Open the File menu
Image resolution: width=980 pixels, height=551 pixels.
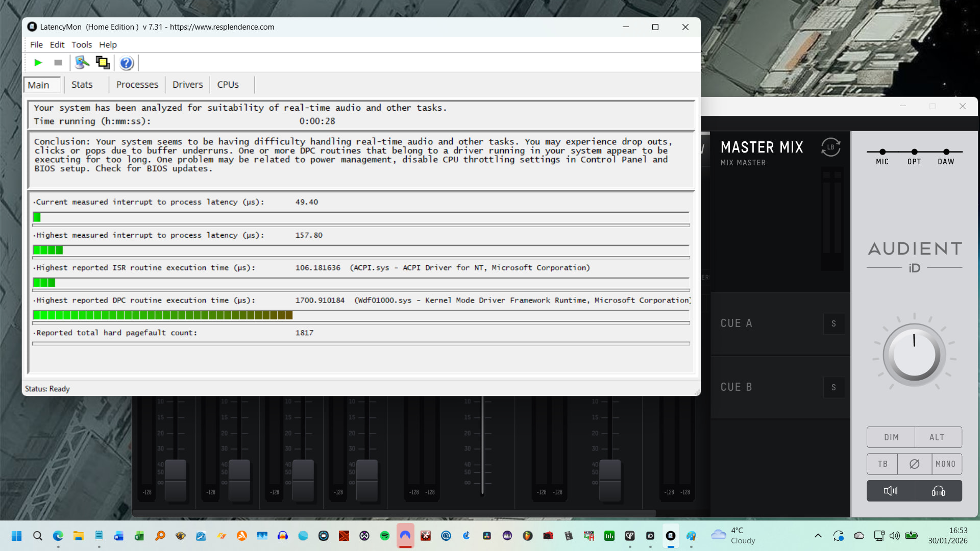pyautogui.click(x=36, y=45)
